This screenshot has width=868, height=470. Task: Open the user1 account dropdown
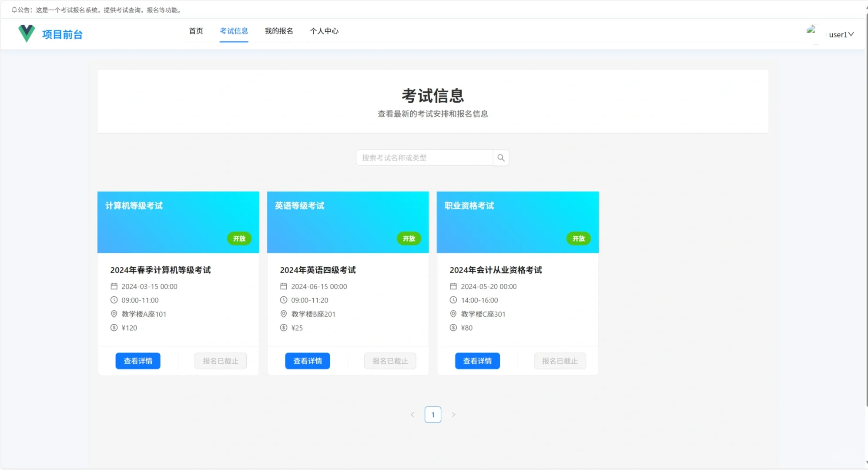click(x=839, y=34)
